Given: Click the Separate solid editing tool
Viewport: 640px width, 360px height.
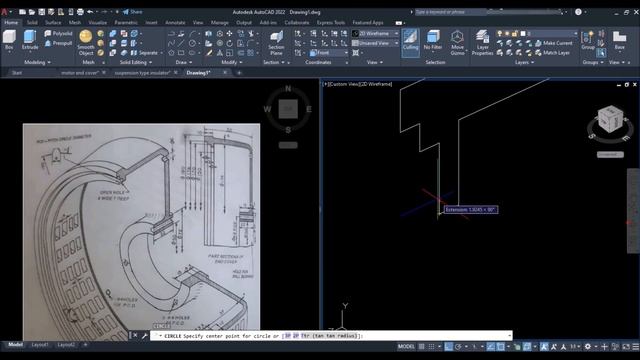Looking at the screenshot, I should coord(144,53).
